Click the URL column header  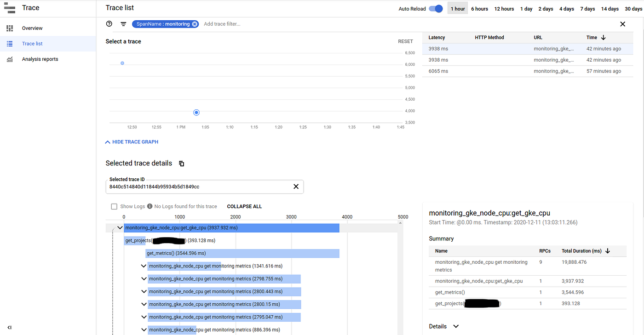coord(538,38)
